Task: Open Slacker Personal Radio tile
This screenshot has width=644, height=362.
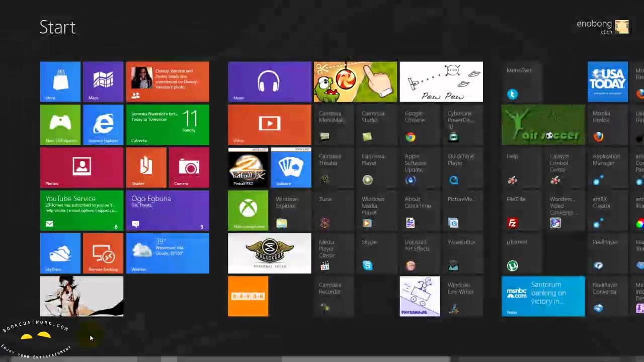Action: (270, 253)
